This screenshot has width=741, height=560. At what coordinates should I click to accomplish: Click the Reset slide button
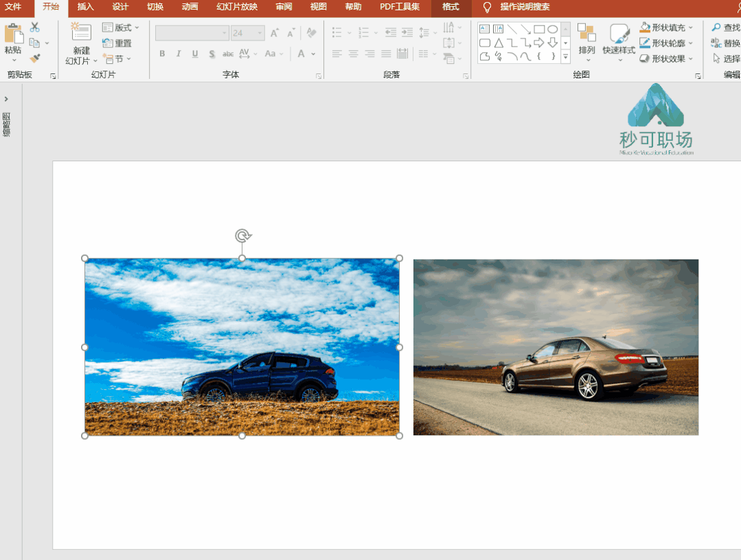117,43
